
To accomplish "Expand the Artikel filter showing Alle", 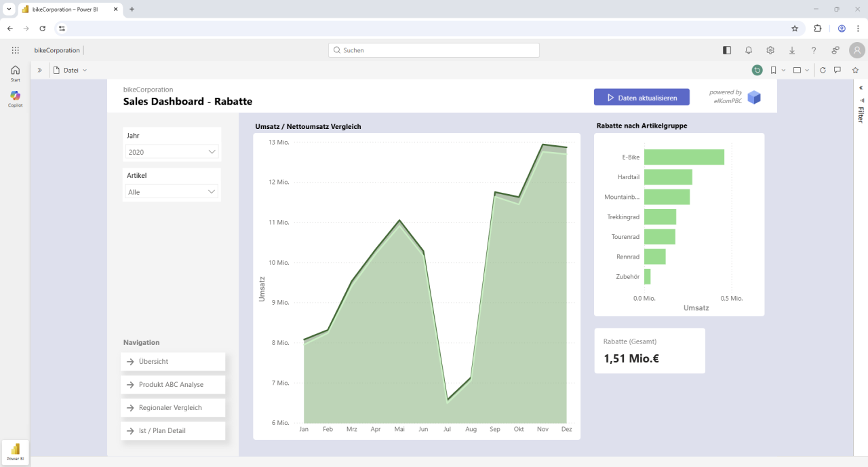I will (172, 192).
